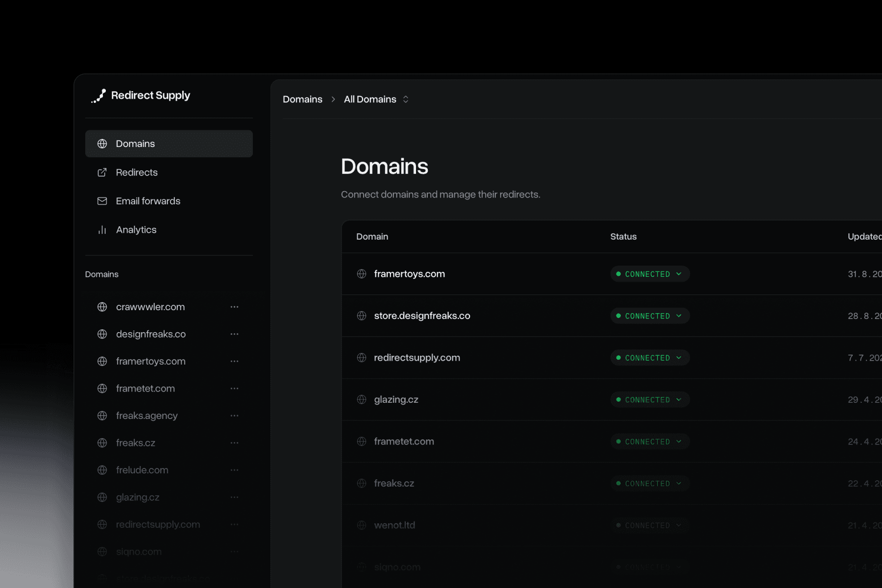
Task: Open glazing.cz in the domains table
Action: click(396, 400)
